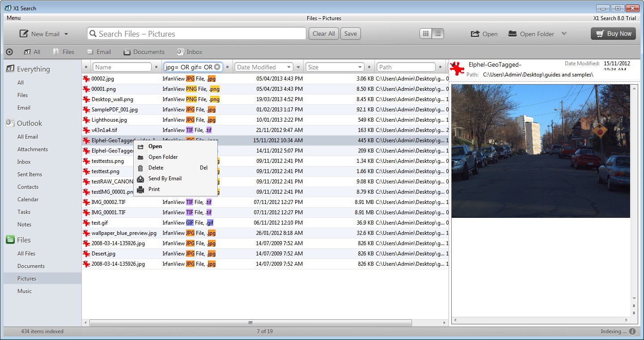Select Attachments in sidebar
The width and height of the screenshot is (644, 340).
(33, 149)
